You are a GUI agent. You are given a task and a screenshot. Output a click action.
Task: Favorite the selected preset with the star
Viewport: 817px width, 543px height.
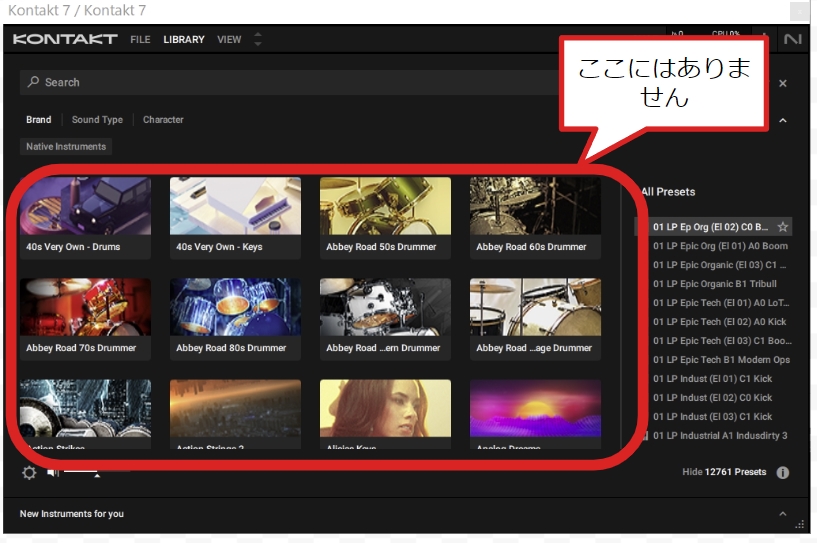coord(783,227)
